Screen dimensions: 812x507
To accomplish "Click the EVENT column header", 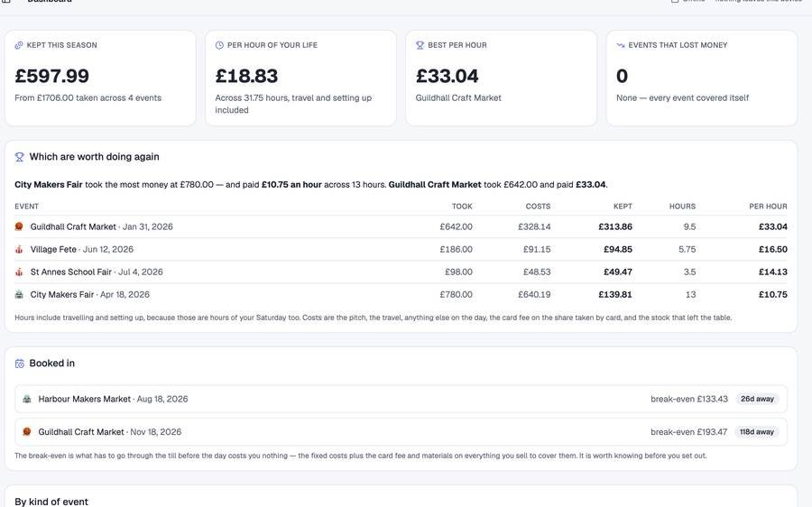I will coord(26,206).
